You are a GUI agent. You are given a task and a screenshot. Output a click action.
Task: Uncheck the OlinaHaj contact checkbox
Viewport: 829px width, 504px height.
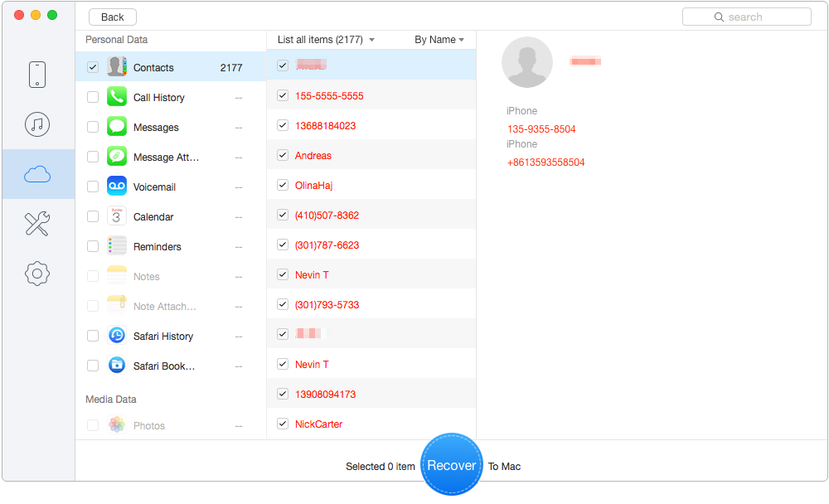point(283,185)
